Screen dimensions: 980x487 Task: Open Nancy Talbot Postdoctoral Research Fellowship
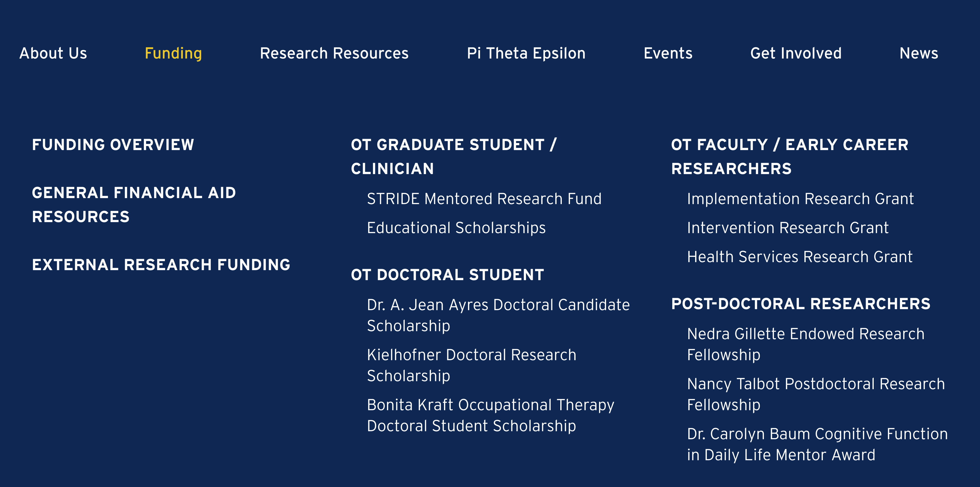[816, 394]
